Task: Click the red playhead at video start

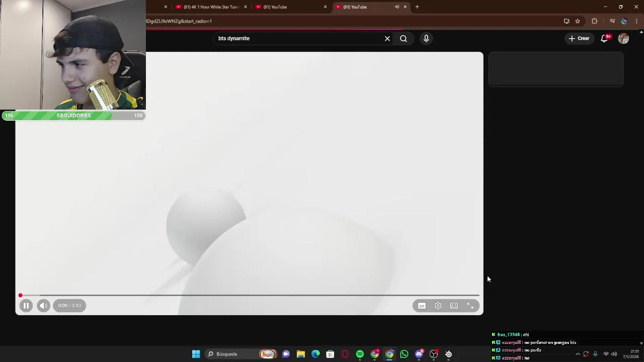Action: point(21,295)
